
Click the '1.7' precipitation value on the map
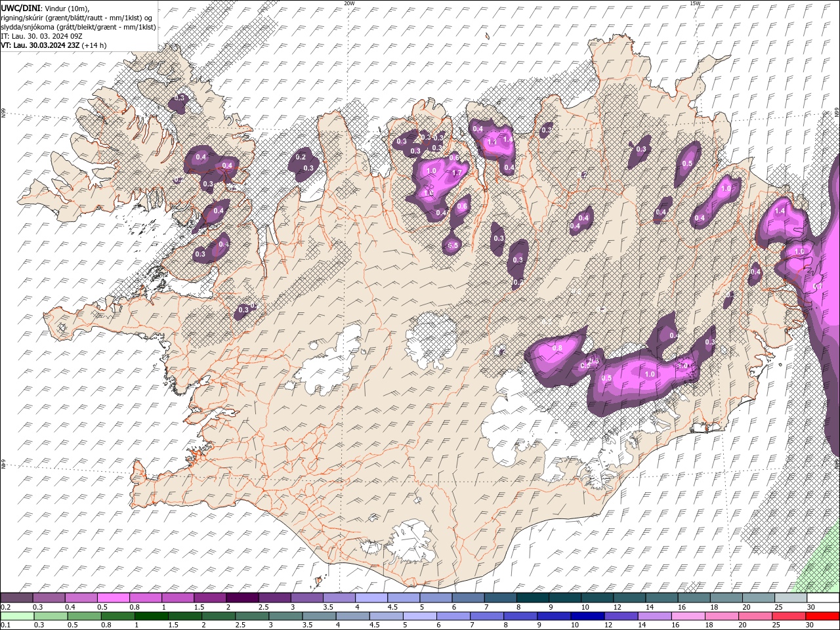tap(457, 173)
